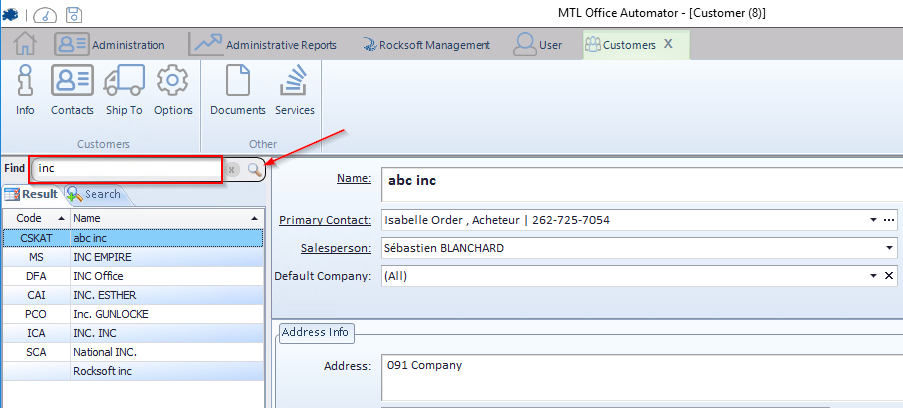Expand the Primary Contact dropdown
The width and height of the screenshot is (903, 408).
(874, 220)
